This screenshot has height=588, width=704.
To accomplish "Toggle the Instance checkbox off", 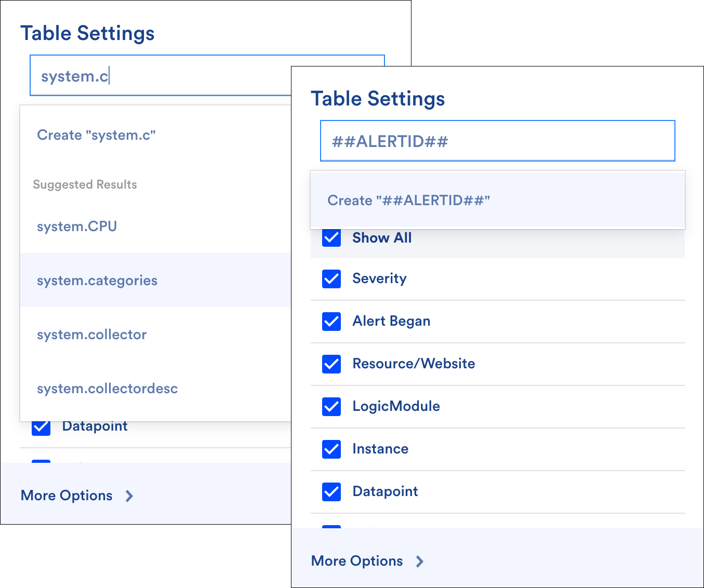I will [331, 449].
